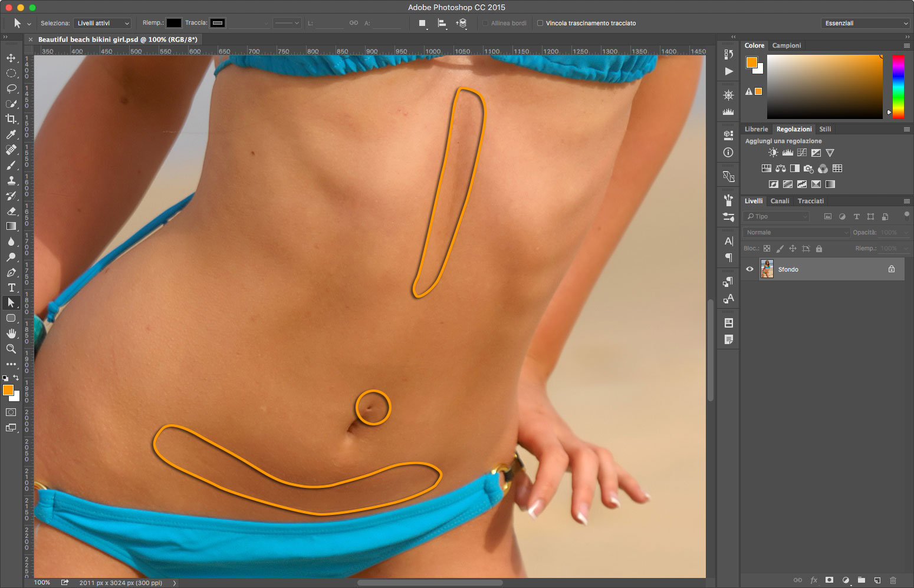This screenshot has width=914, height=588.
Task: Switch to Tracciati tab
Action: coord(811,201)
